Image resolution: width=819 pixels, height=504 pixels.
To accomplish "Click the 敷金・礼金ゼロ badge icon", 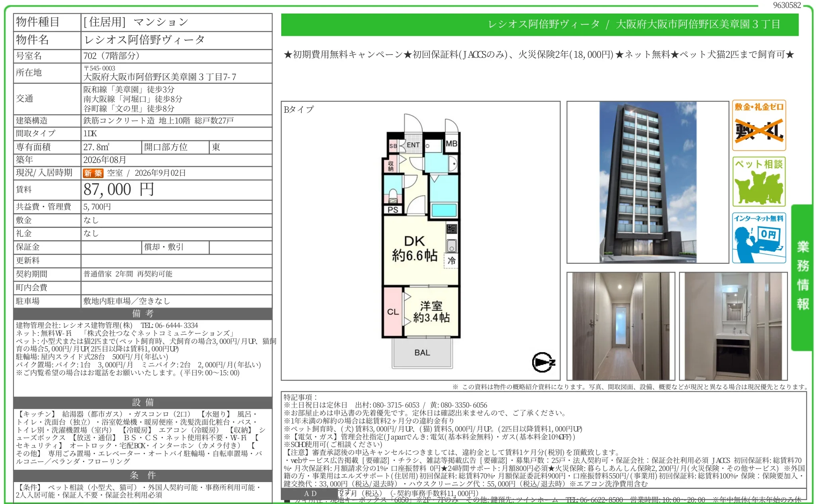I will pyautogui.click(x=759, y=125).
